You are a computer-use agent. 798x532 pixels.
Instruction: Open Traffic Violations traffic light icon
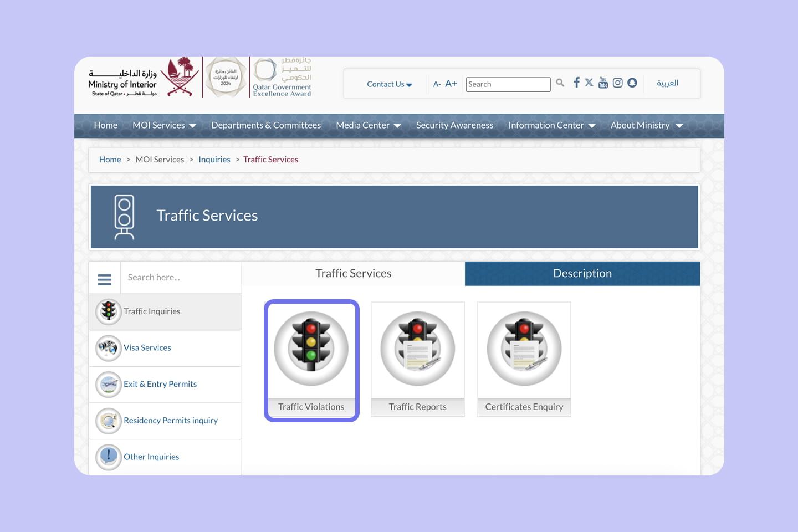click(x=311, y=349)
